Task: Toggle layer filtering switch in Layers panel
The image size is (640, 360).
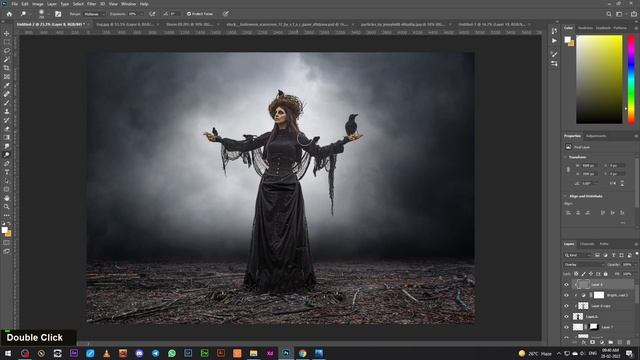Action: (x=637, y=254)
